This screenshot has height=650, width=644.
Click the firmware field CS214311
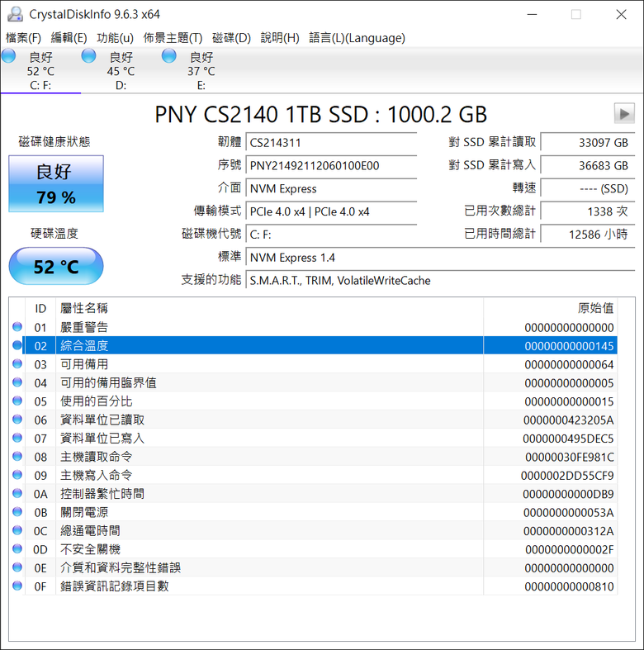(x=331, y=143)
